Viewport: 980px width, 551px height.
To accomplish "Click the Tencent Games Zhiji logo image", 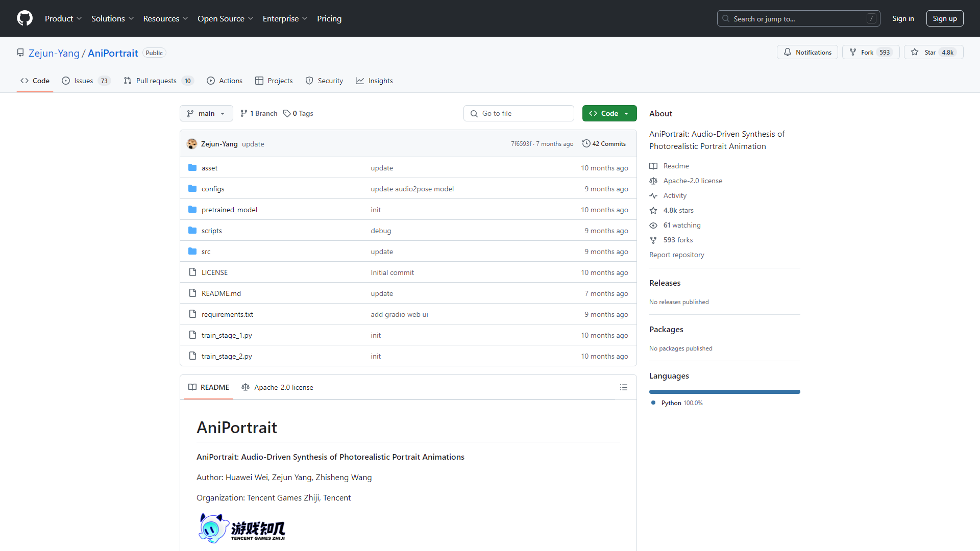I will pyautogui.click(x=242, y=529).
